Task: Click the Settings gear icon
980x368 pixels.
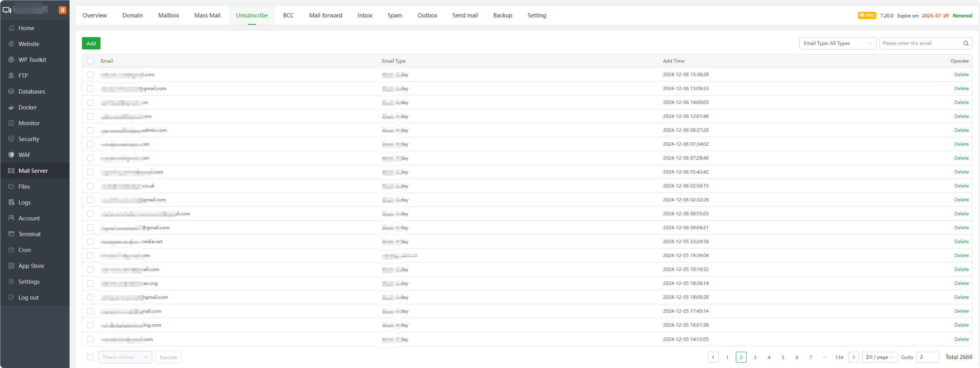Action: [11, 281]
